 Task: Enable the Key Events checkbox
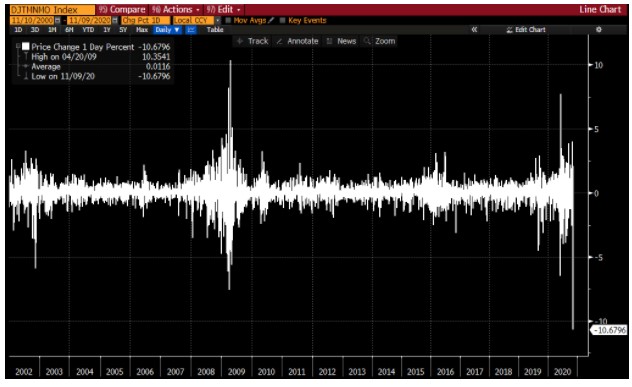[x=283, y=20]
